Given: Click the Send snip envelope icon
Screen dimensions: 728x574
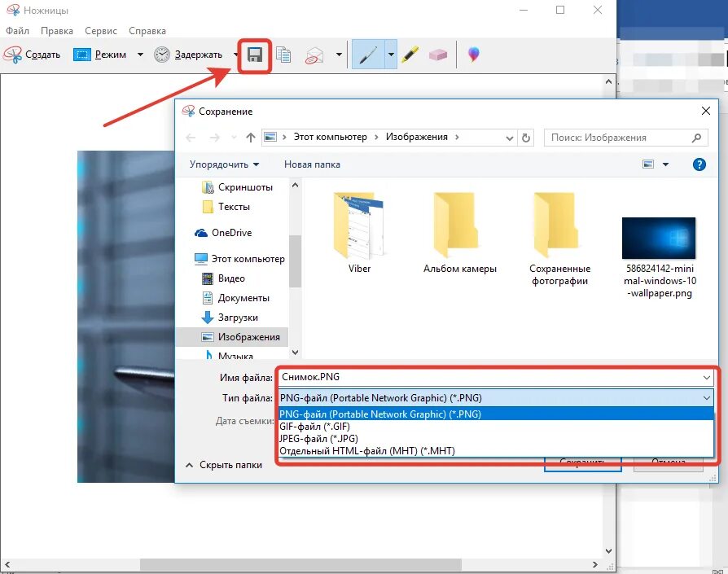Looking at the screenshot, I should (314, 55).
